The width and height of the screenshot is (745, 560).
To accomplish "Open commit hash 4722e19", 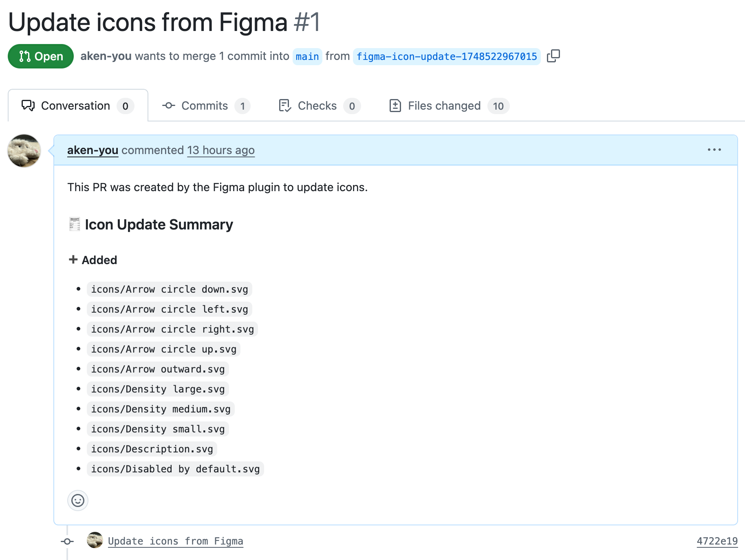I will click(717, 541).
